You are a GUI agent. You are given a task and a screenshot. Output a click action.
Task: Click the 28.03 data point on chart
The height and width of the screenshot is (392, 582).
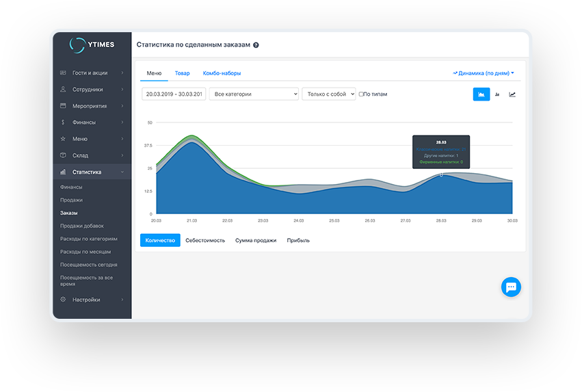tap(441, 175)
